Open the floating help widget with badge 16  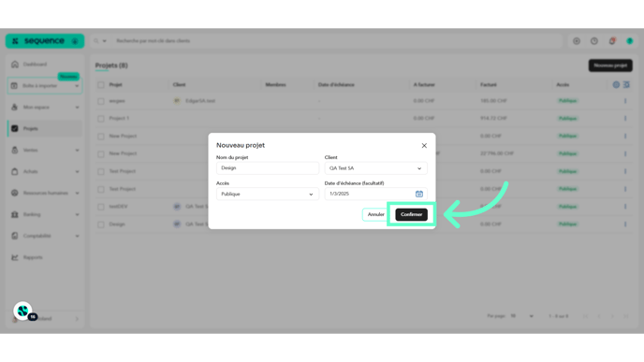(x=23, y=311)
